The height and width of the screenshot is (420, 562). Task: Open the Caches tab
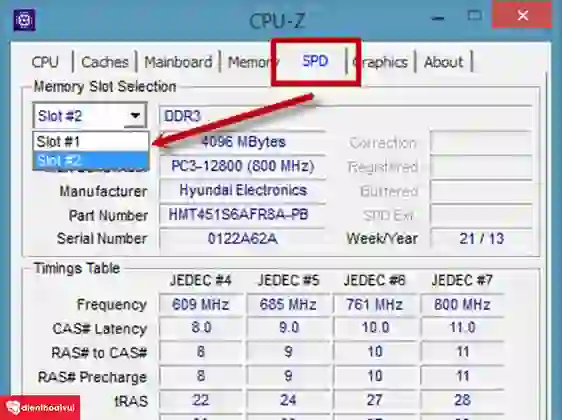tap(105, 62)
